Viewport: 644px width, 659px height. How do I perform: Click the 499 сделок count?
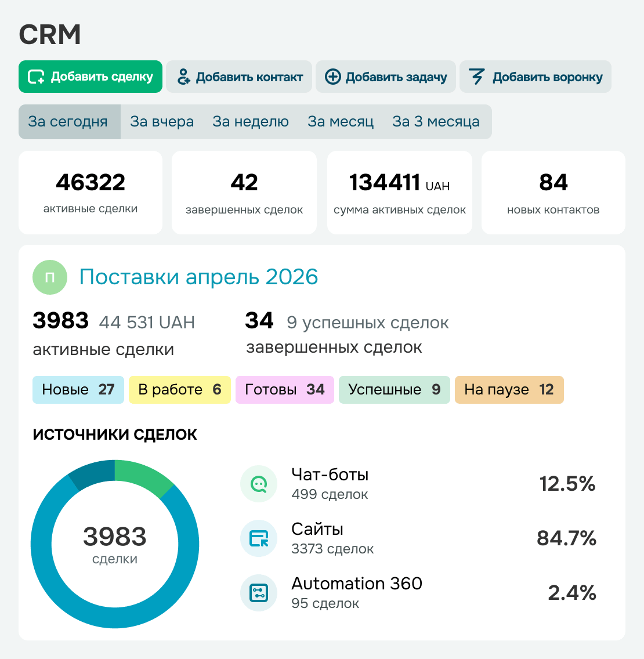(330, 494)
